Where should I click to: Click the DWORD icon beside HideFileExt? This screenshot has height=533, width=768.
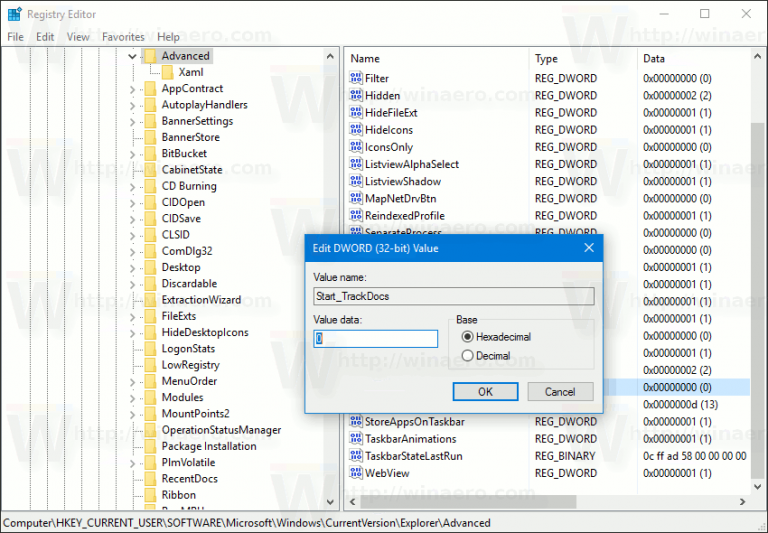point(355,112)
